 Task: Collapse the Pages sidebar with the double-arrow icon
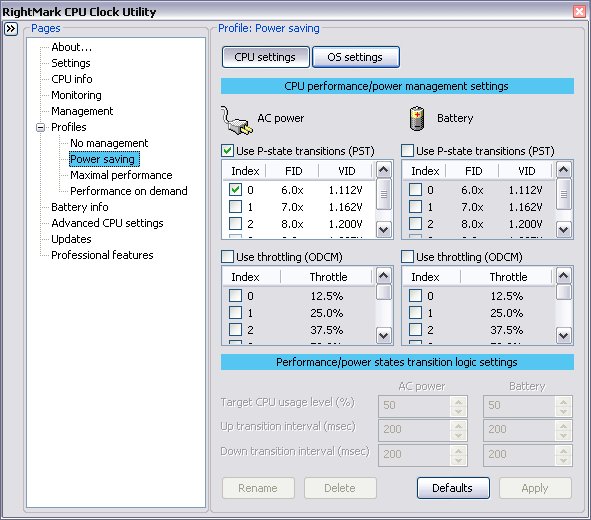coord(11,29)
